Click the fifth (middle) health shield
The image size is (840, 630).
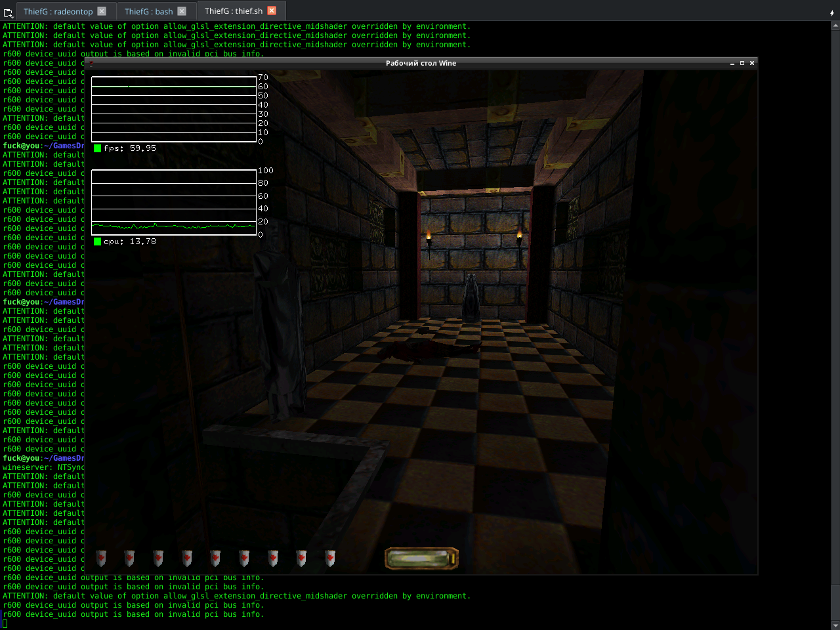215,558
